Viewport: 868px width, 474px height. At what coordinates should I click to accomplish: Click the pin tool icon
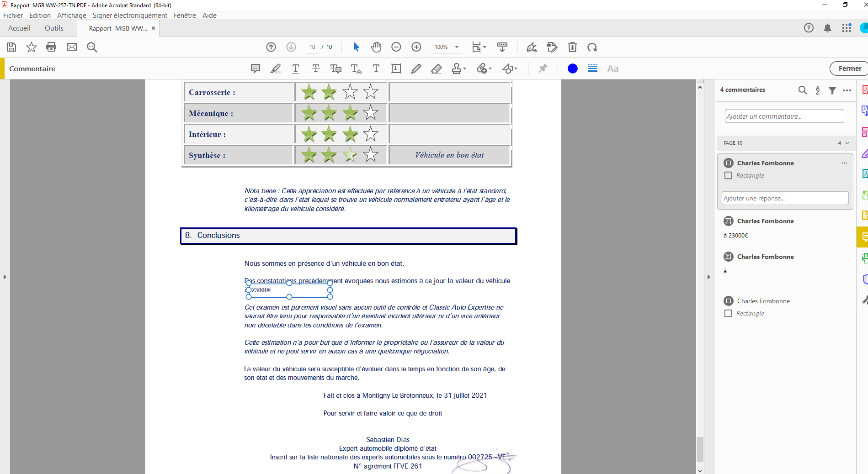543,68
